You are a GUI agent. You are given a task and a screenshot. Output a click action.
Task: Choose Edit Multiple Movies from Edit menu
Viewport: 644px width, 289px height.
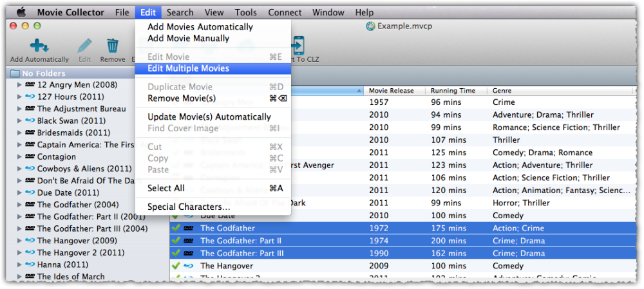[x=213, y=69]
